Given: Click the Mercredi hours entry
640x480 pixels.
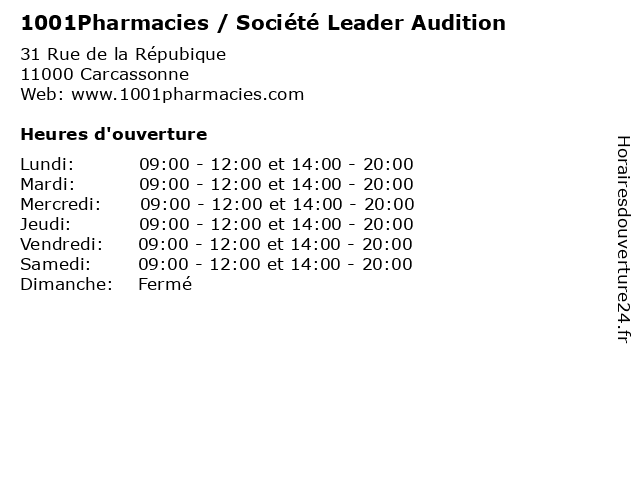Looking at the screenshot, I should click(278, 204).
